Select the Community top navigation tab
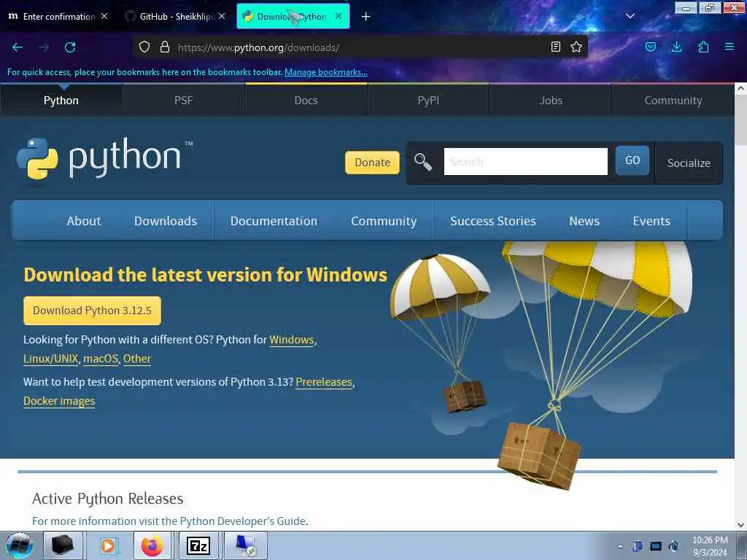The image size is (747, 560). 673,101
